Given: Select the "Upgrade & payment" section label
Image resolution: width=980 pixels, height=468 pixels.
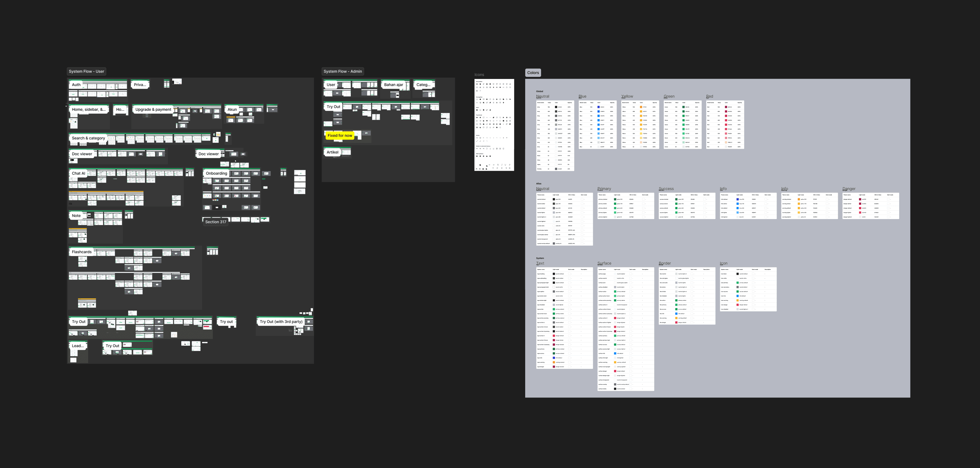Looking at the screenshot, I should [x=153, y=110].
